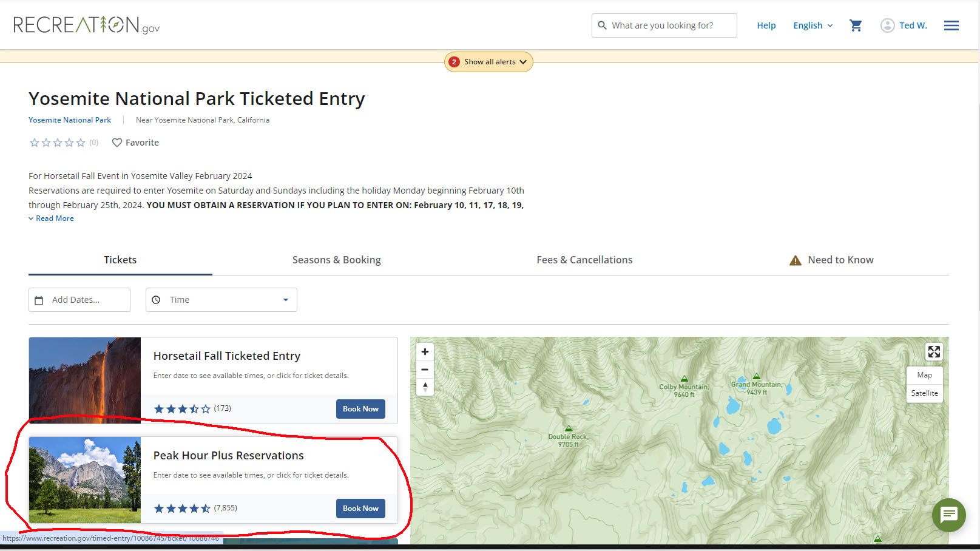Expand the English language selector

coord(813,25)
